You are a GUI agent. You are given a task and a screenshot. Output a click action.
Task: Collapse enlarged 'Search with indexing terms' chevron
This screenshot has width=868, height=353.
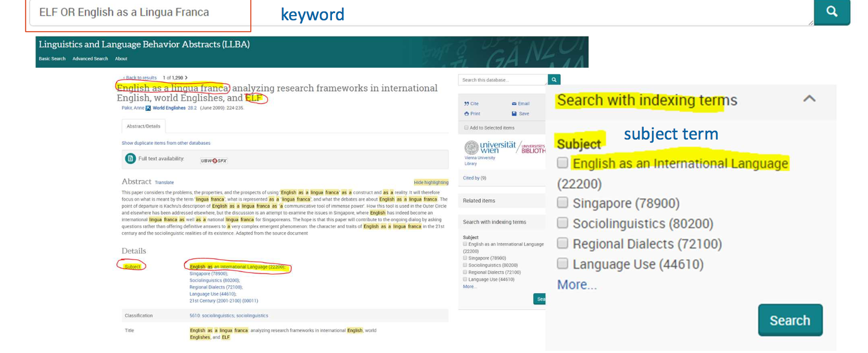coord(809,98)
